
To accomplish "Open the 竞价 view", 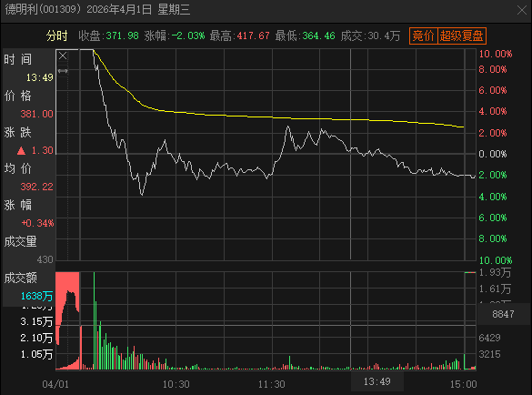I will (424, 35).
